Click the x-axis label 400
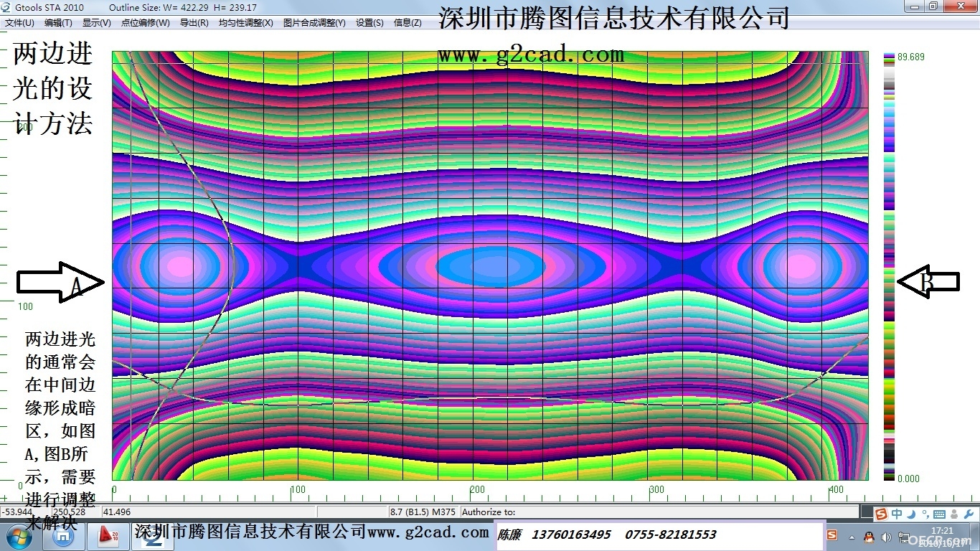980x551 pixels. tap(836, 490)
